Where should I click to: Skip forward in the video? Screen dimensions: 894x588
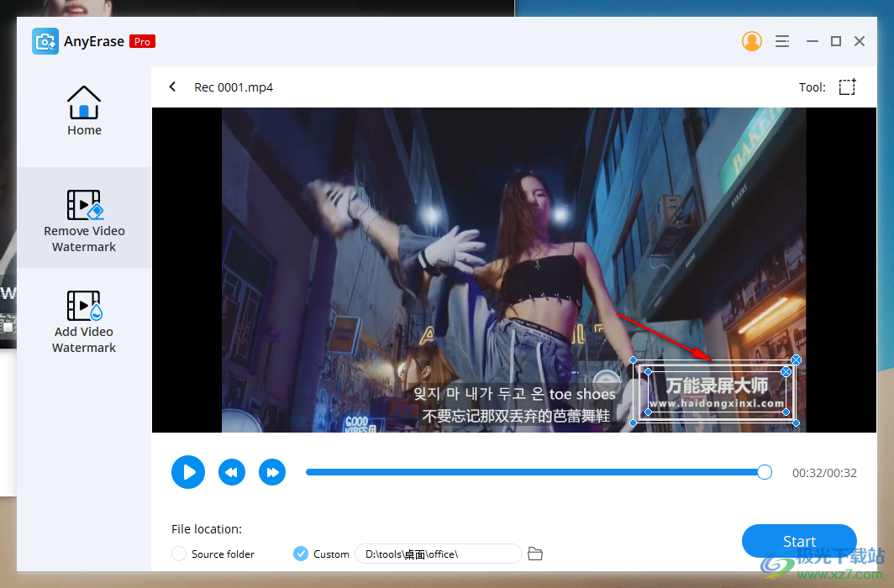click(x=272, y=472)
